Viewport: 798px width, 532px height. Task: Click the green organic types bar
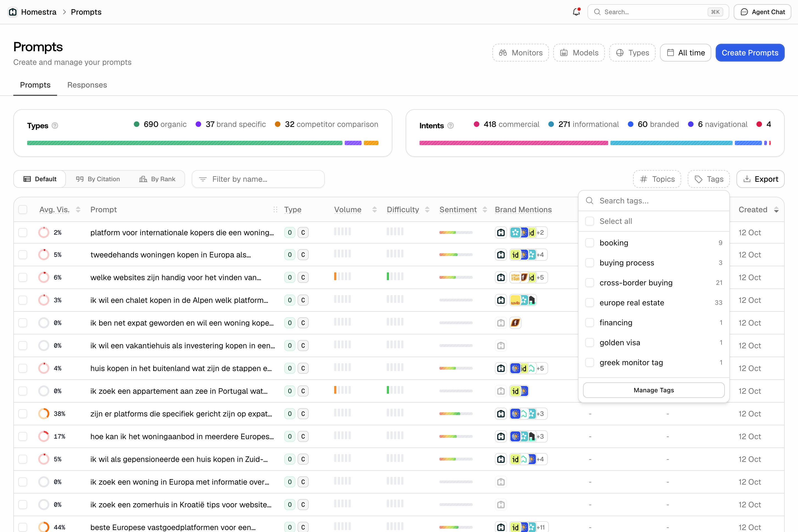(185, 143)
